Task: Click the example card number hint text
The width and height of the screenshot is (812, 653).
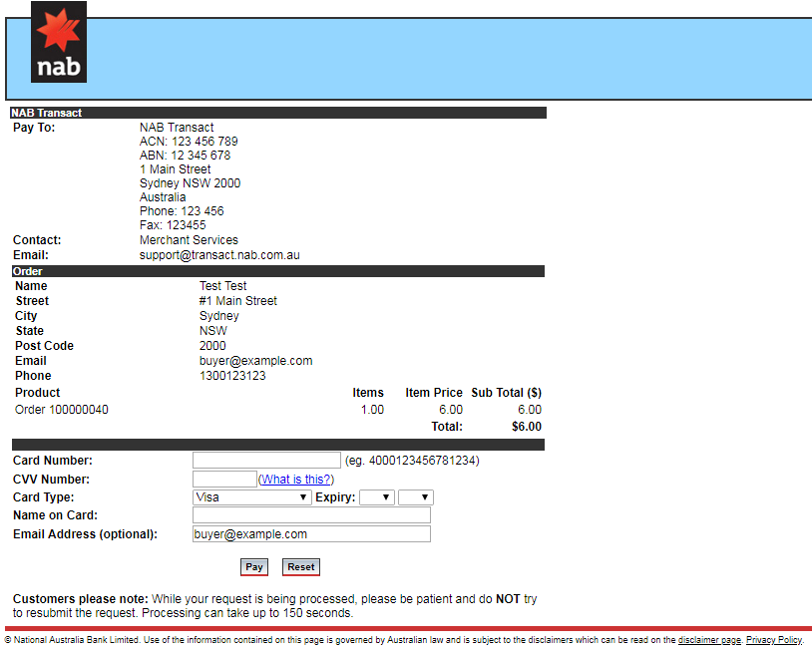Action: 412,461
